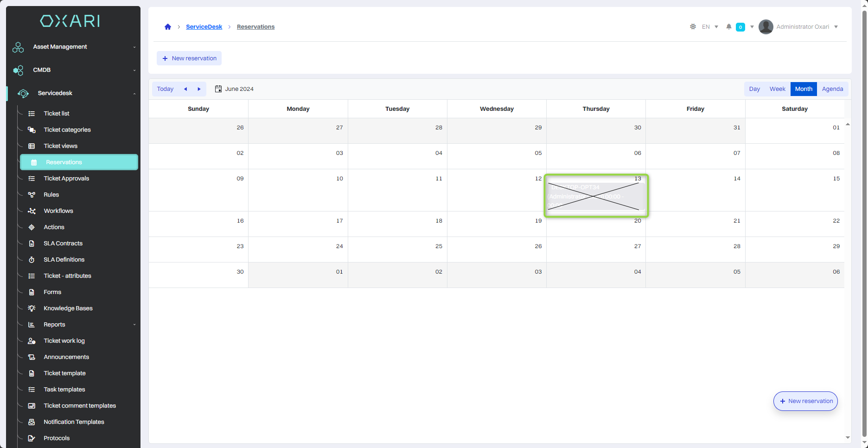Open the settings gear icon
Image resolution: width=868 pixels, height=448 pixels.
coord(693,27)
